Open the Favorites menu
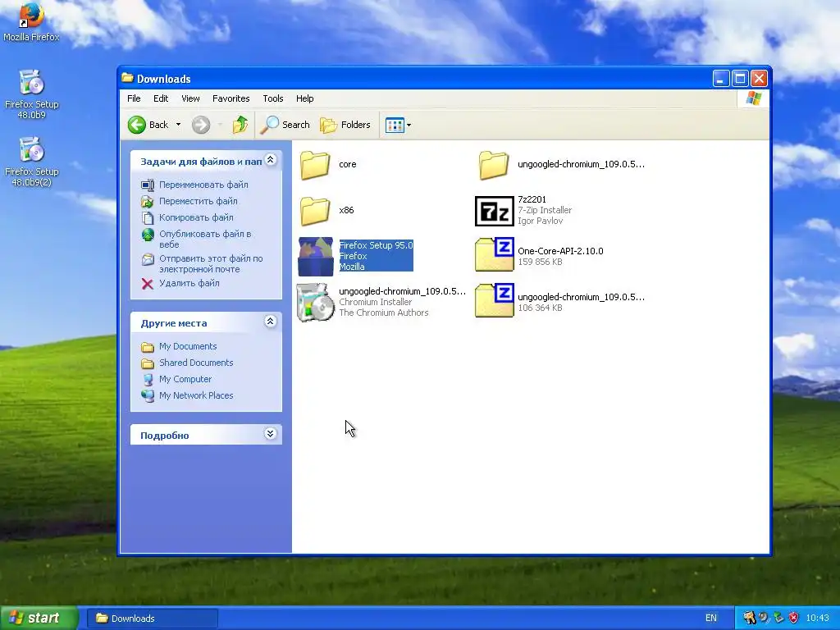This screenshot has height=630, width=840. click(x=231, y=98)
